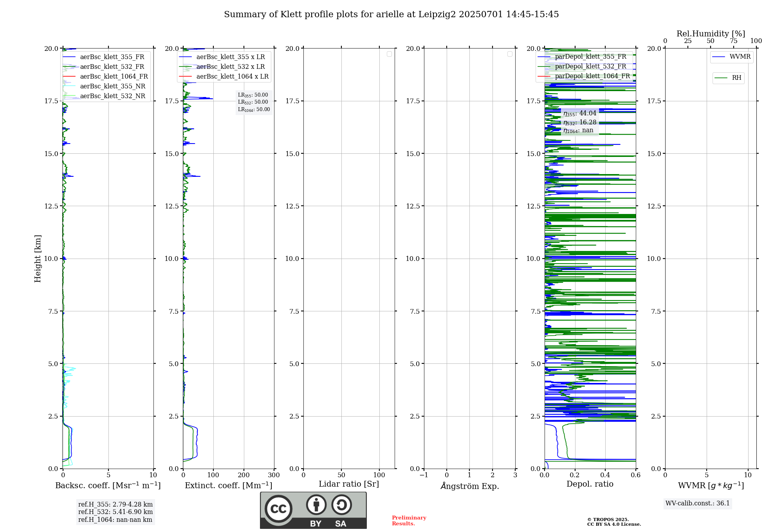783x532 pixels.
Task: Click legend entry parDepol_klett_532_FR
Action: tap(591, 66)
